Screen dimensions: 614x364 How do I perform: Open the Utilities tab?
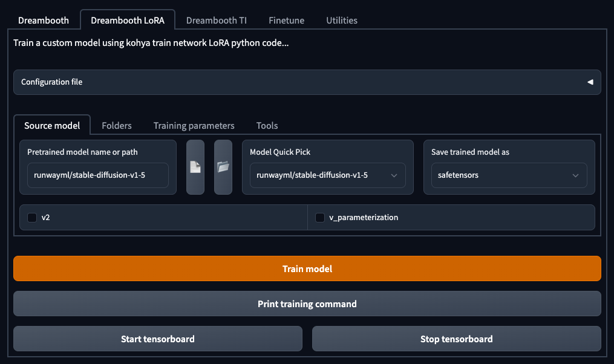341,20
